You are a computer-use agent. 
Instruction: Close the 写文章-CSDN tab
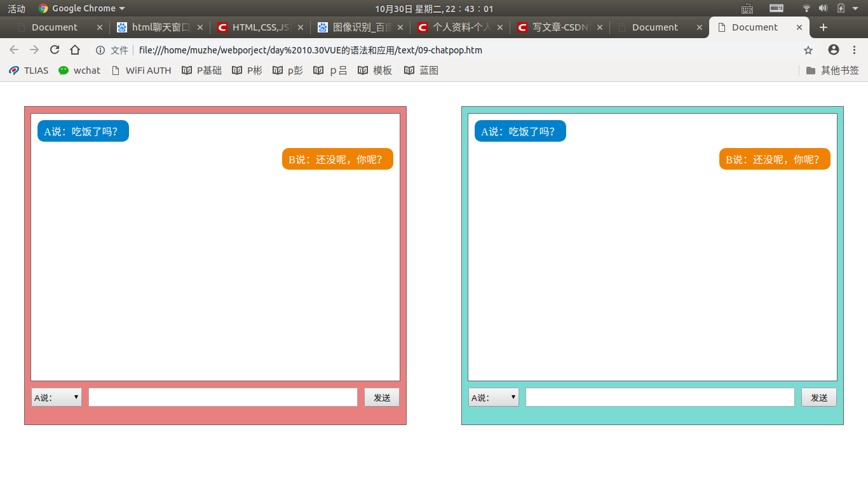pos(600,27)
